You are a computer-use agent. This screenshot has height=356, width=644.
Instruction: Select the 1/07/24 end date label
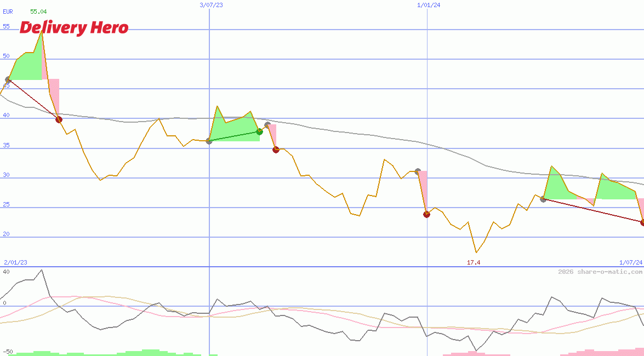click(x=630, y=262)
